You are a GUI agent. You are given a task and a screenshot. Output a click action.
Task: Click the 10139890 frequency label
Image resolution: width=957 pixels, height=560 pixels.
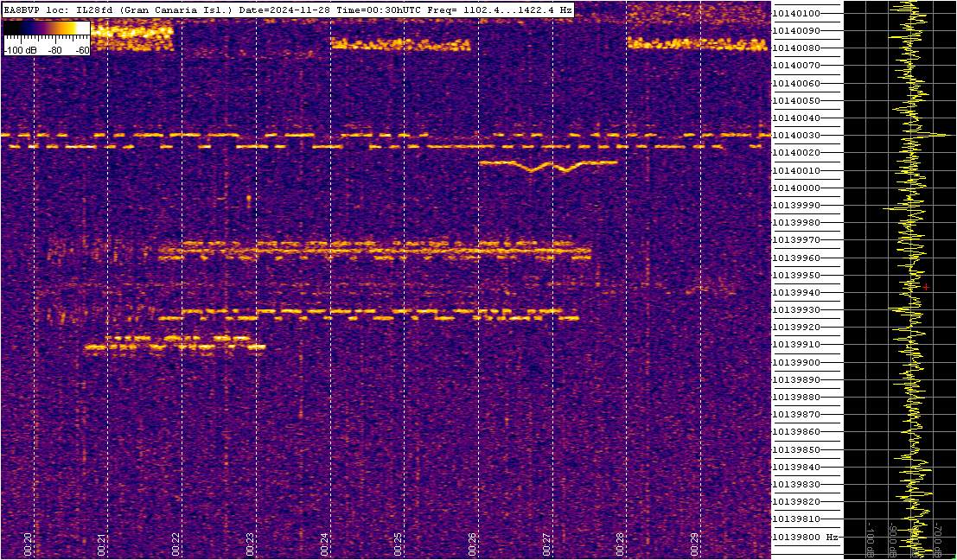[796, 379]
